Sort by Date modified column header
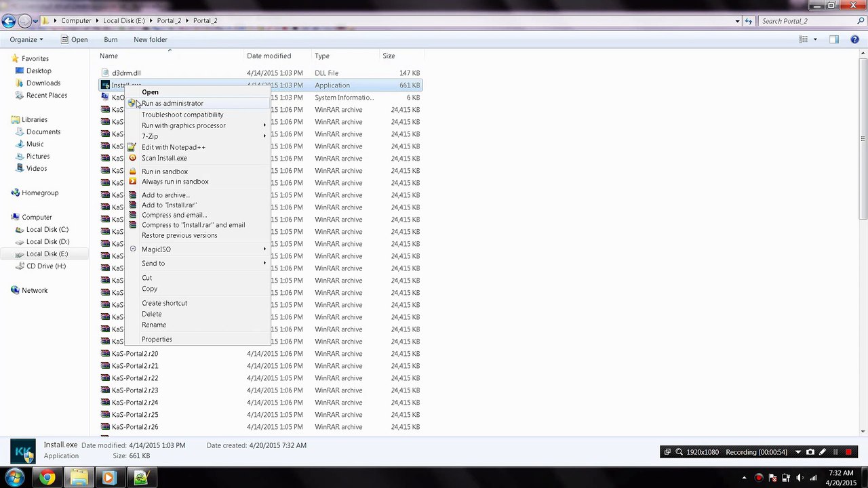868x488 pixels. pos(277,56)
